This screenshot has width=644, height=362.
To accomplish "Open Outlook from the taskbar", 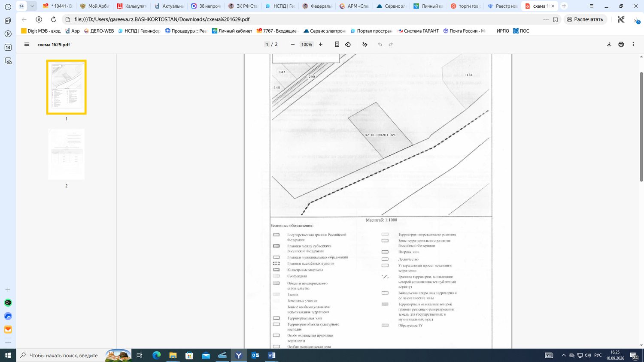I will pyautogui.click(x=255, y=355).
